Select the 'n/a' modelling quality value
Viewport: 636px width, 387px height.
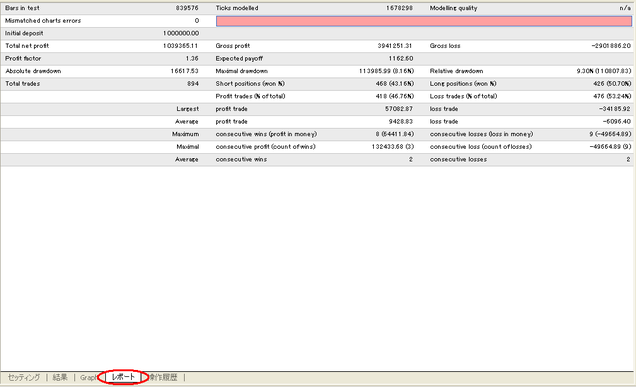pos(625,8)
